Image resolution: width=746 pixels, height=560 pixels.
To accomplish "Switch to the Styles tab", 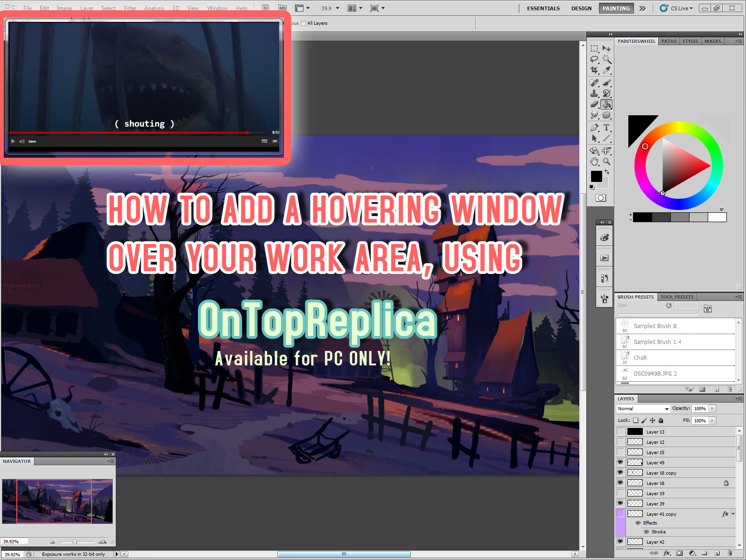I will tap(690, 41).
